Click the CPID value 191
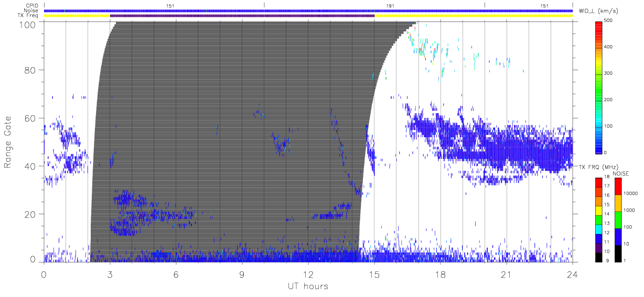Image resolution: width=644 pixels, height=297 pixels. click(390, 6)
